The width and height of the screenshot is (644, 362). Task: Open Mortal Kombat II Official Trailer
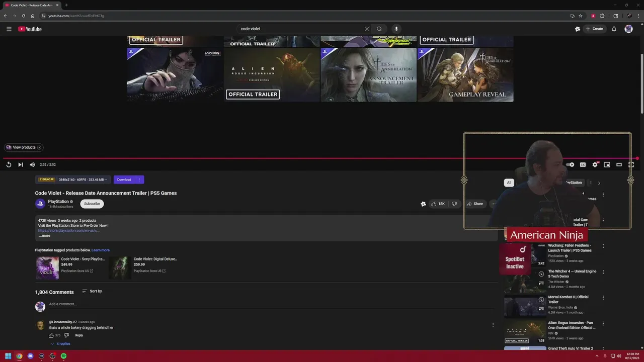pos(568,299)
